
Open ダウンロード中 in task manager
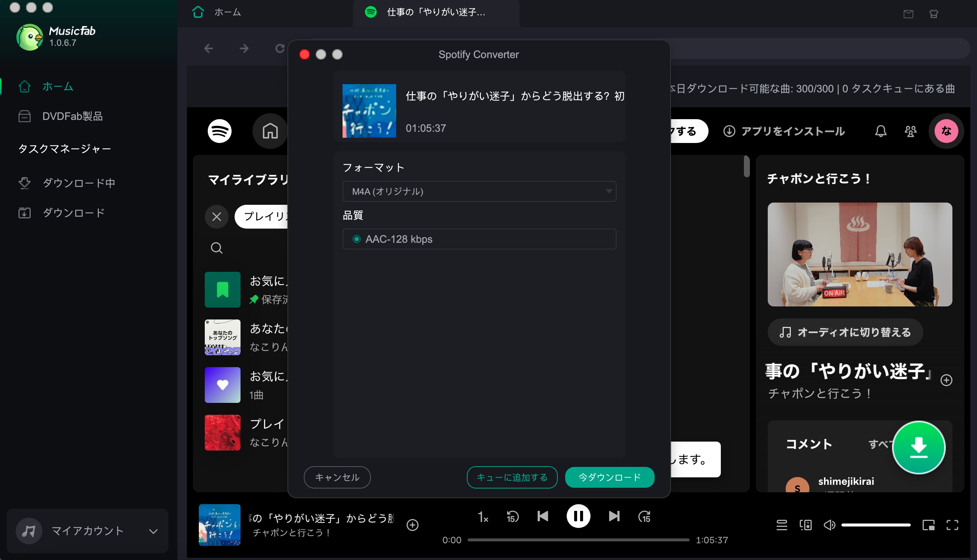point(79,183)
